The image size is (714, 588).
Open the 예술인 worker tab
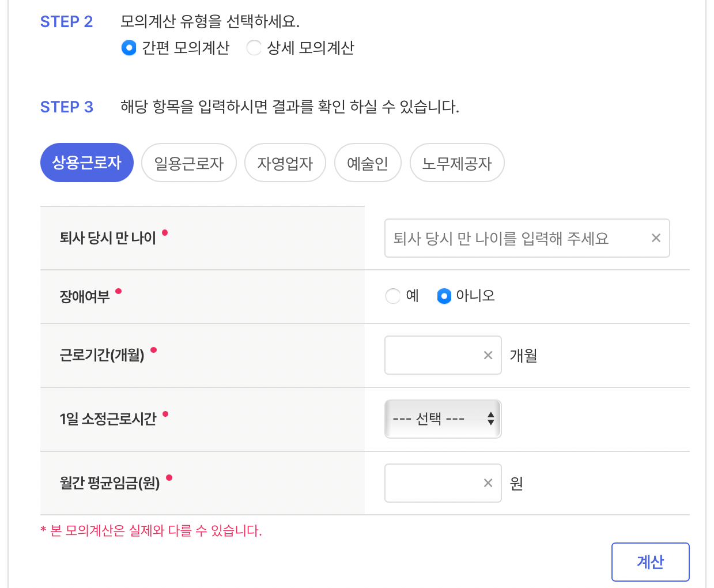click(368, 163)
